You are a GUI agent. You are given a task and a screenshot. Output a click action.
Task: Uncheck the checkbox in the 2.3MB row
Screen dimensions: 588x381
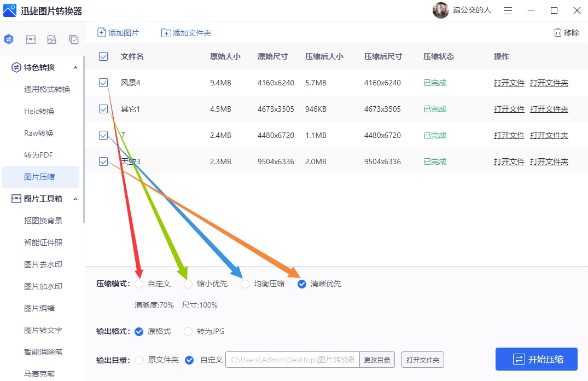[x=103, y=161]
